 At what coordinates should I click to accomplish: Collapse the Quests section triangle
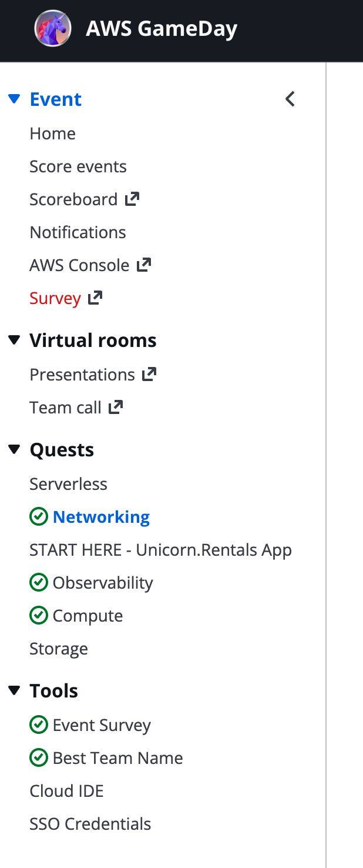(x=14, y=449)
